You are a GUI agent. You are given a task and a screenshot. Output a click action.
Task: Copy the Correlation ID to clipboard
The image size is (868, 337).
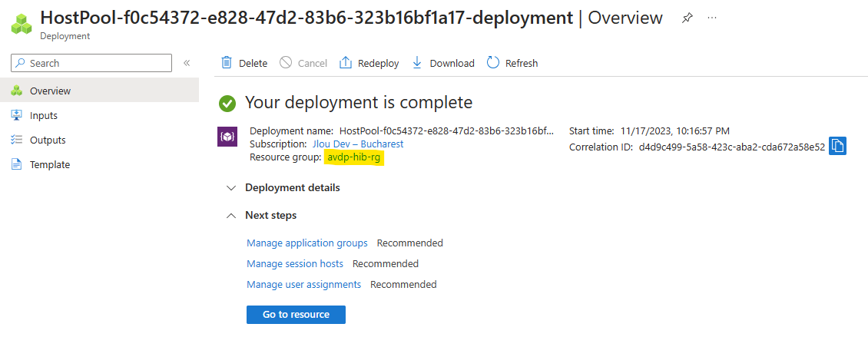[837, 147]
